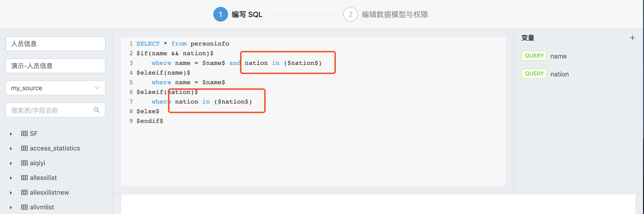
Task: Click the 演示-人员信息 description field
Action: click(x=56, y=66)
